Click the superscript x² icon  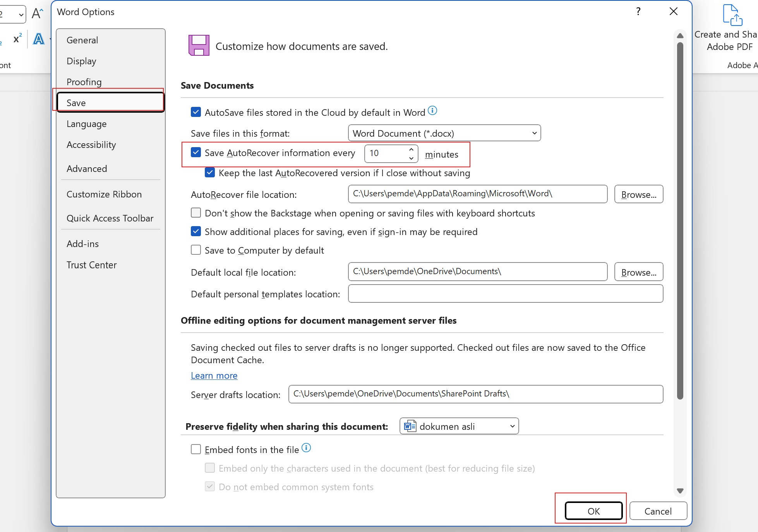click(17, 38)
